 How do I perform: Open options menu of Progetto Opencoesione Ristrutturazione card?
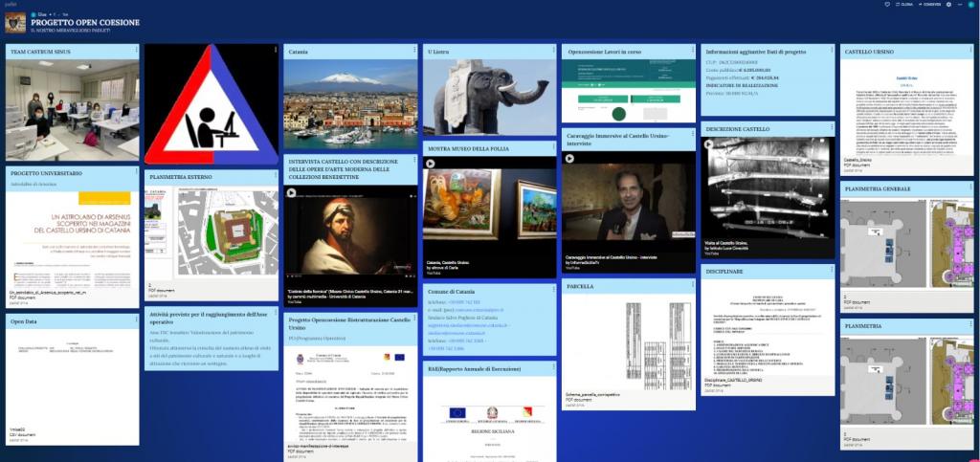414,319
